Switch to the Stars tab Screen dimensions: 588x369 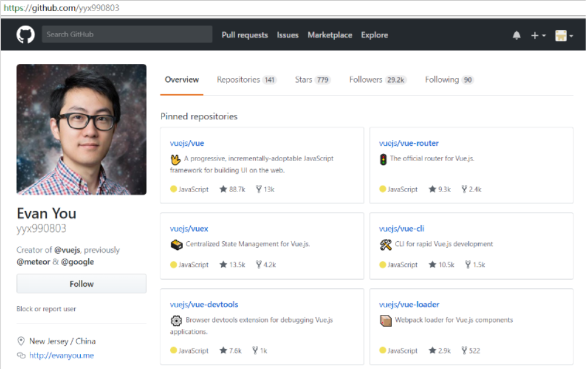click(312, 80)
